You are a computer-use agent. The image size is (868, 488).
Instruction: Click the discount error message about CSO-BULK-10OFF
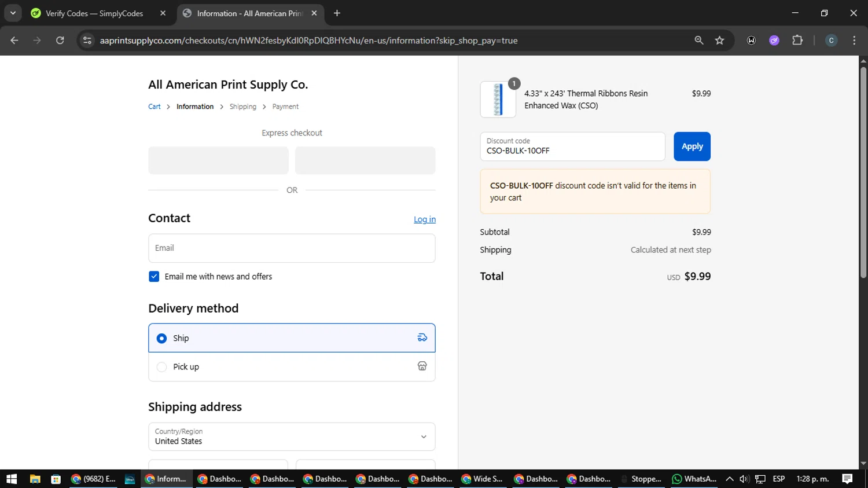(595, 192)
